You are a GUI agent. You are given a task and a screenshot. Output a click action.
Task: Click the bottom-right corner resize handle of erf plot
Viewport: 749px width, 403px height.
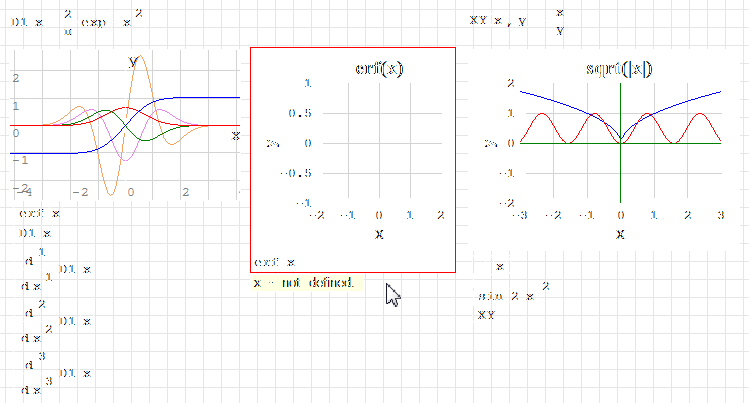(450, 246)
